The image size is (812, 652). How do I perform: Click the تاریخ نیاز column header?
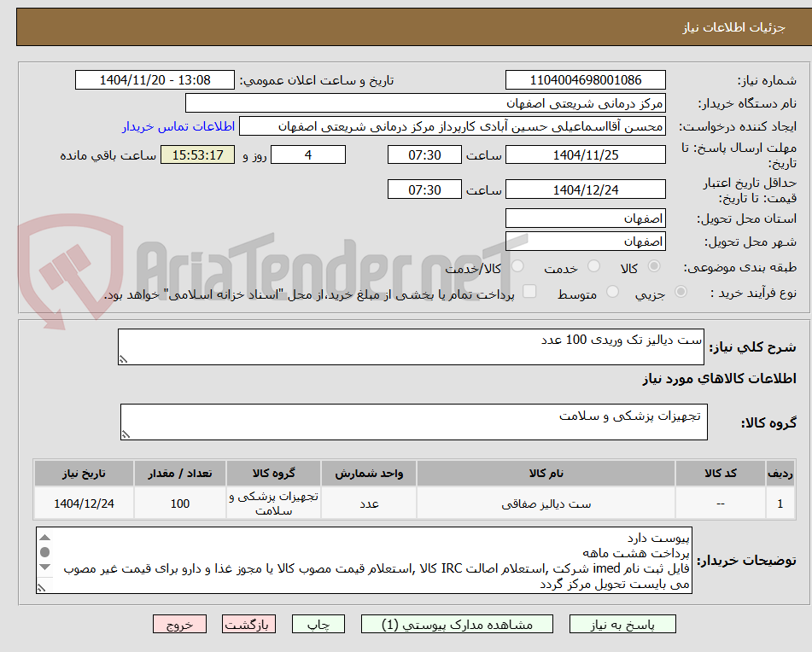tap(84, 474)
